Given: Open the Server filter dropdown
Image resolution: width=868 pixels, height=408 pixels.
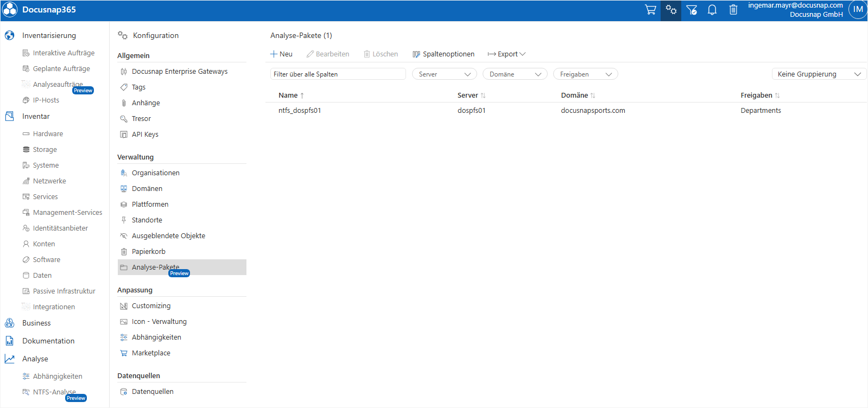Looking at the screenshot, I should coord(445,74).
